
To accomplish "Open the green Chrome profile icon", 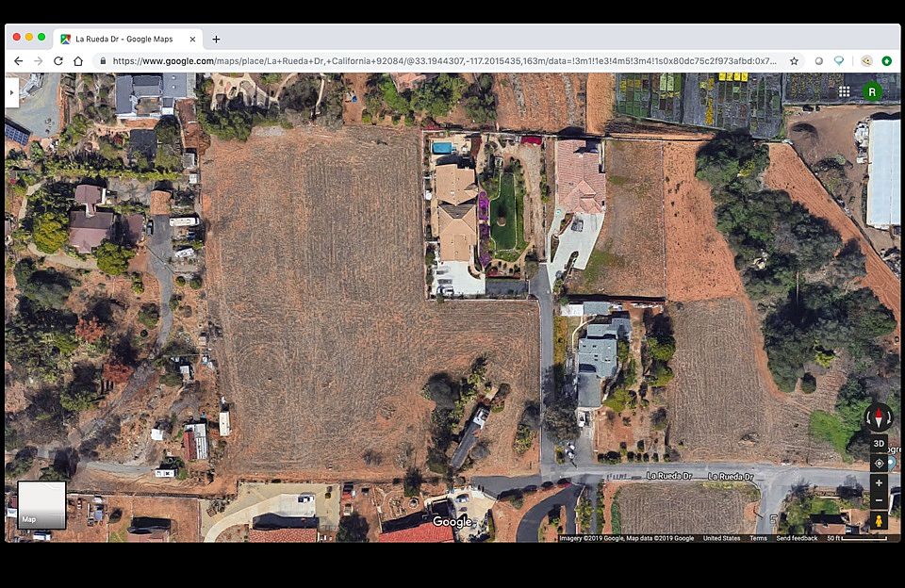I will point(886,61).
